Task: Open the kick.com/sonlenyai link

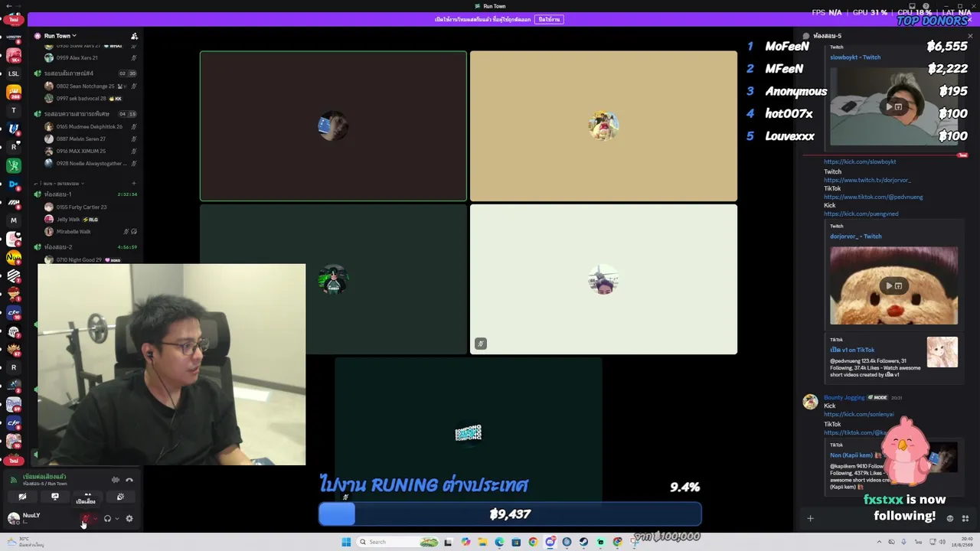Action: pyautogui.click(x=859, y=415)
